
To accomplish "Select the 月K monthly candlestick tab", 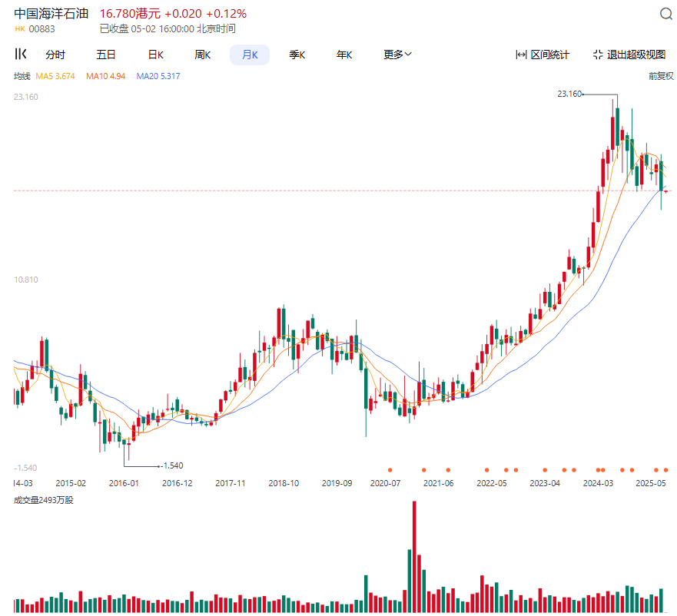I will click(x=250, y=55).
